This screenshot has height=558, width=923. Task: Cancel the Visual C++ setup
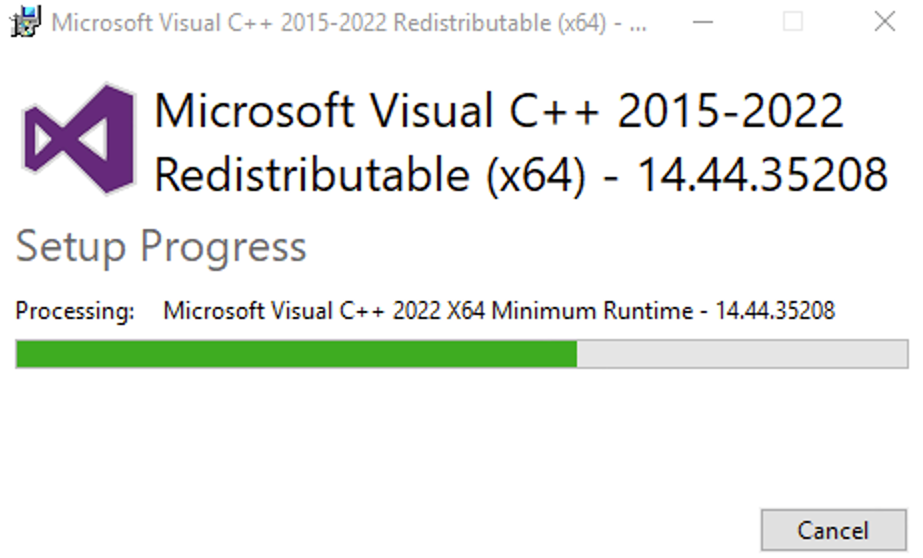pos(832,530)
